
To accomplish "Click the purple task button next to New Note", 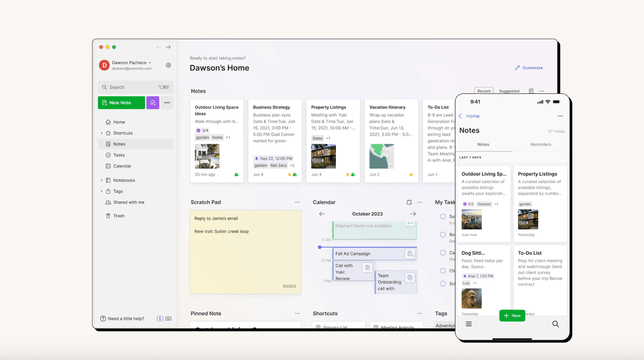I will [152, 102].
